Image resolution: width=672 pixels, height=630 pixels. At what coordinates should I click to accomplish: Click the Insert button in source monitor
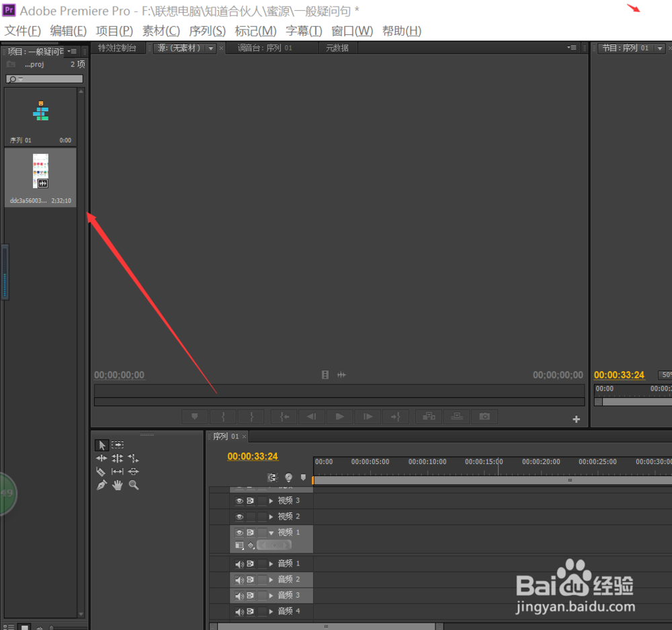429,416
